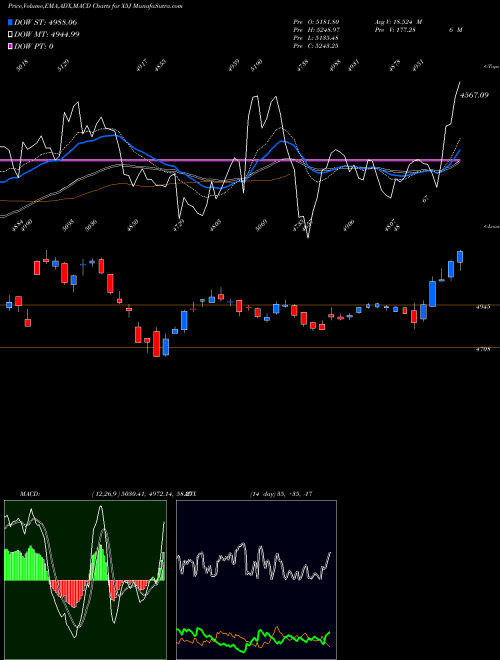
Task: Click the MACD (12,26,9) parameters text
Action: tap(141, 494)
